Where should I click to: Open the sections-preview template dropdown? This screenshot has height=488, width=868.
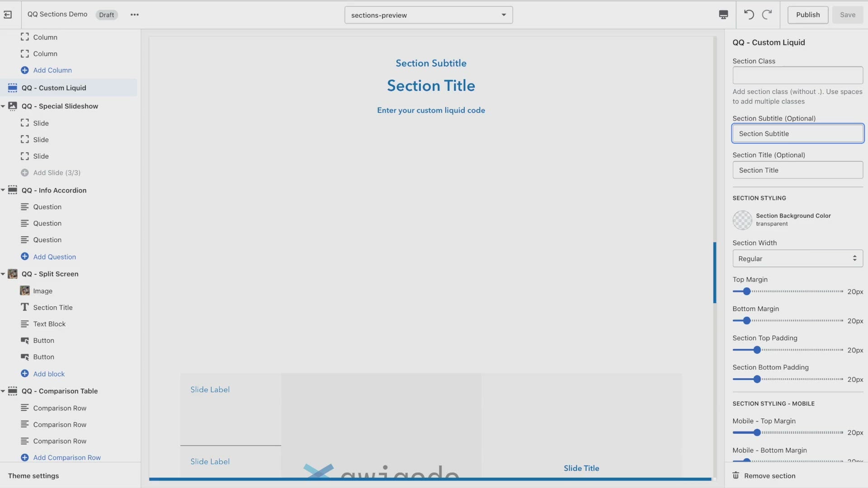[x=428, y=15]
